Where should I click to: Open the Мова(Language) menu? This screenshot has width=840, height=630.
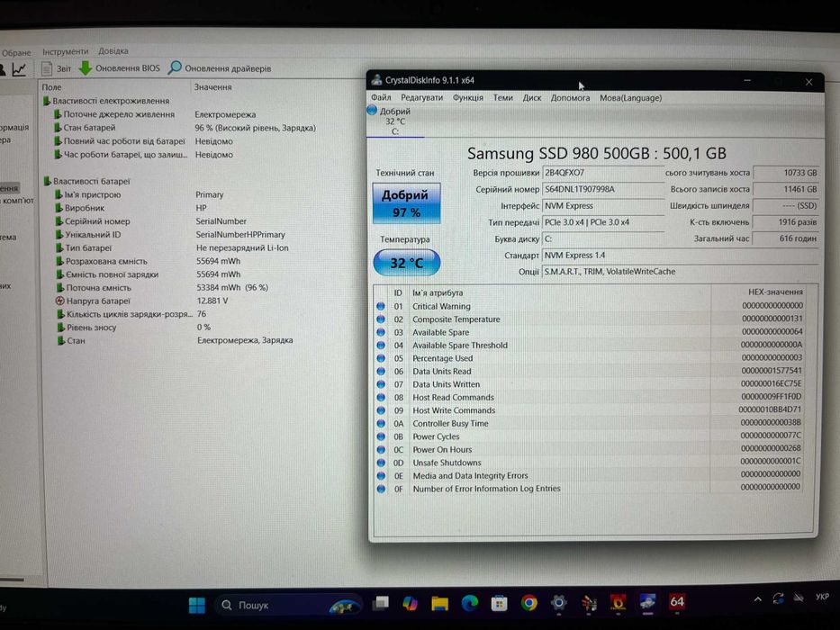click(630, 97)
